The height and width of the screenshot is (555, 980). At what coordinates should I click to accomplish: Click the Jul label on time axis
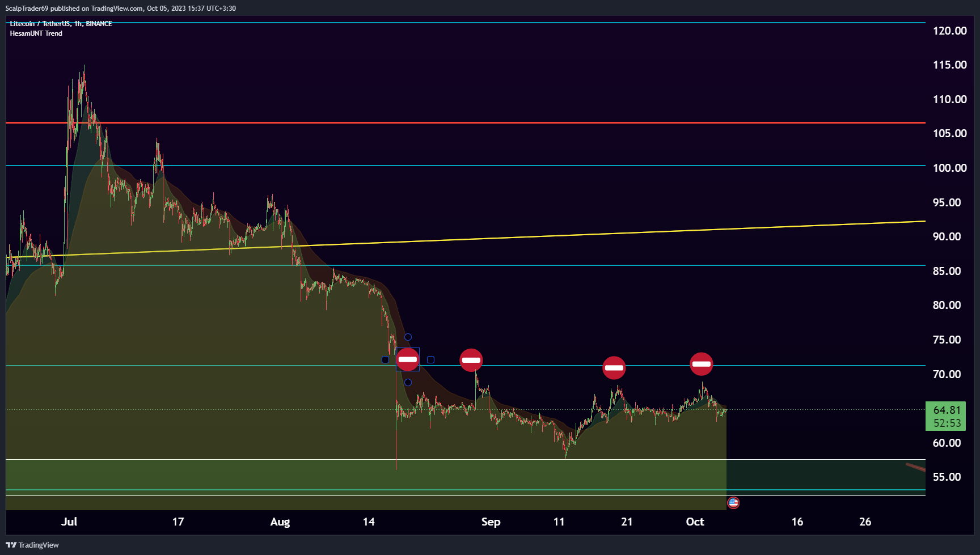pos(69,522)
